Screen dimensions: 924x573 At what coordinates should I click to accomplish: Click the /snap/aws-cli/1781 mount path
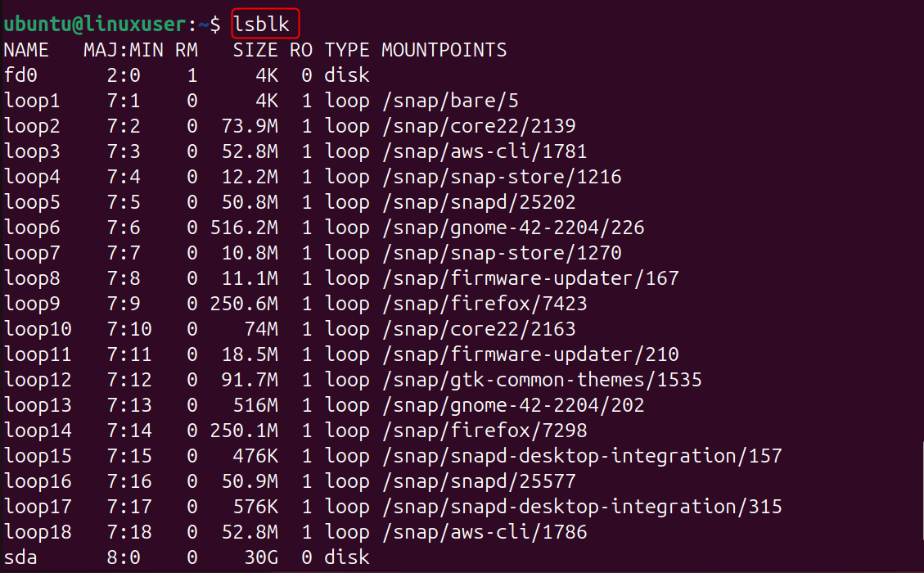coord(484,151)
